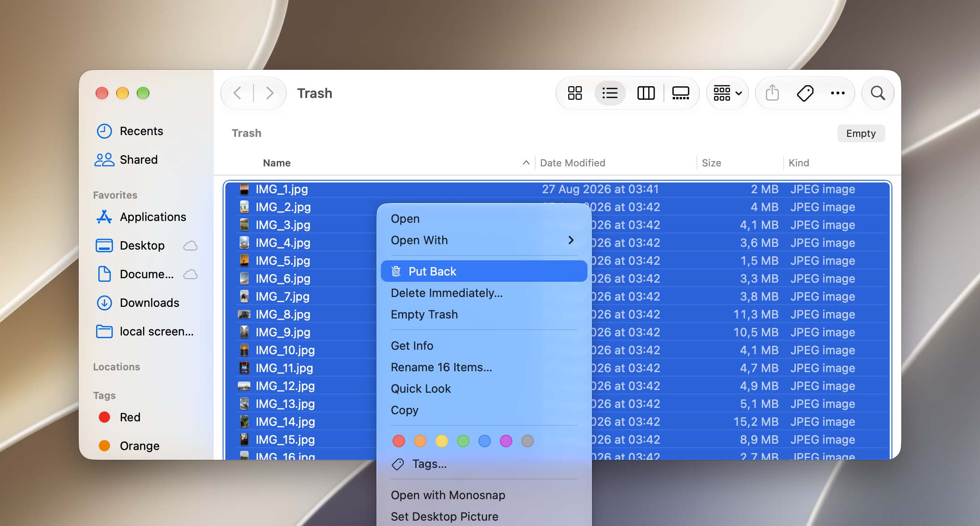980x526 pixels.
Task: Apply red tag color in context menu
Action: point(398,441)
